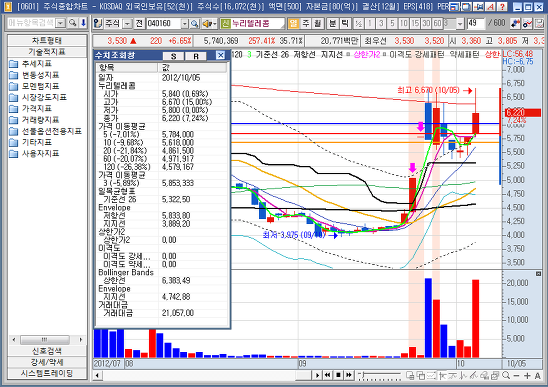Zoom out chart with minus icon
Image resolution: width=548 pixels, height=387 pixels.
pos(517,376)
